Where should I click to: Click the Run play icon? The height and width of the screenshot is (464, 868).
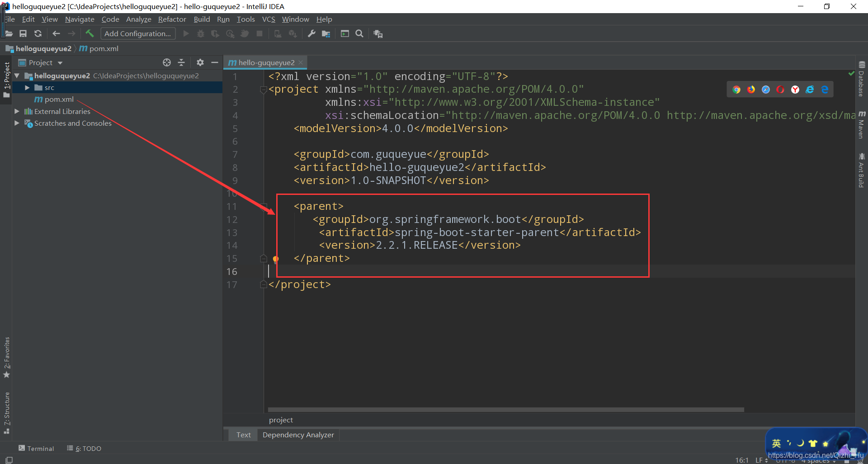pos(186,33)
